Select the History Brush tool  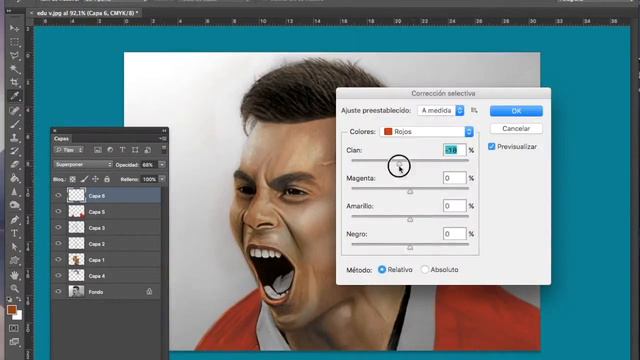[14, 151]
